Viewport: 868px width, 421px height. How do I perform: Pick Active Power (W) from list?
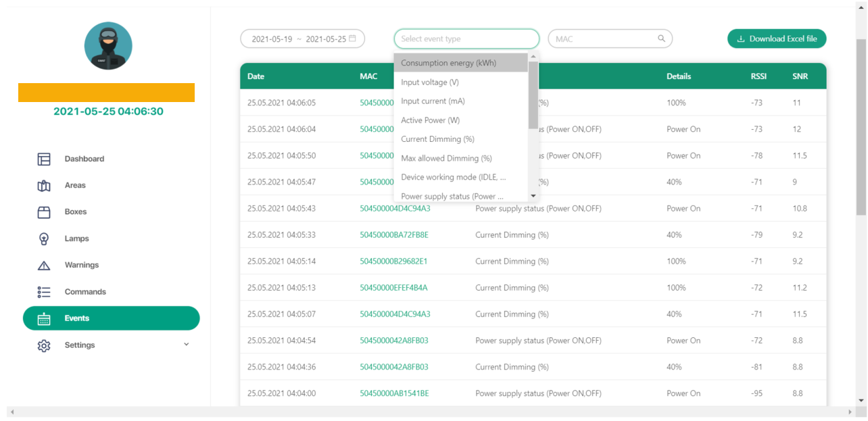[431, 120]
